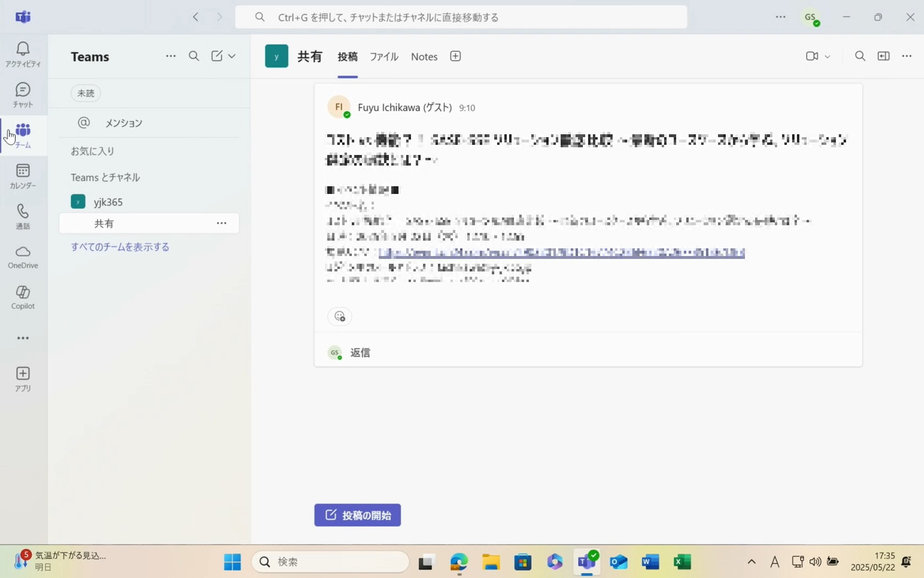Image resolution: width=924 pixels, height=578 pixels.
Task: Open Outlook from the taskbar
Action: coord(618,562)
